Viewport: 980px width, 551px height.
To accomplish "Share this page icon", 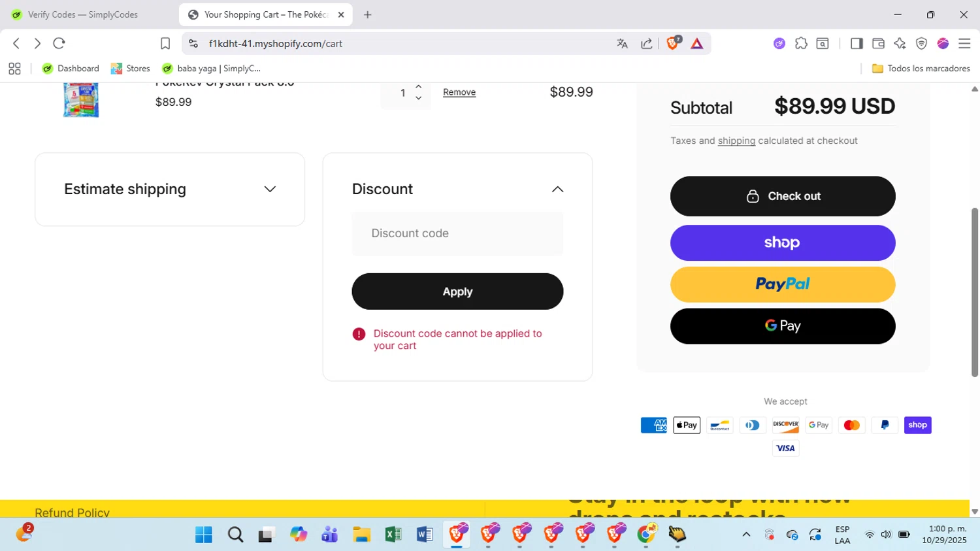I will (647, 44).
